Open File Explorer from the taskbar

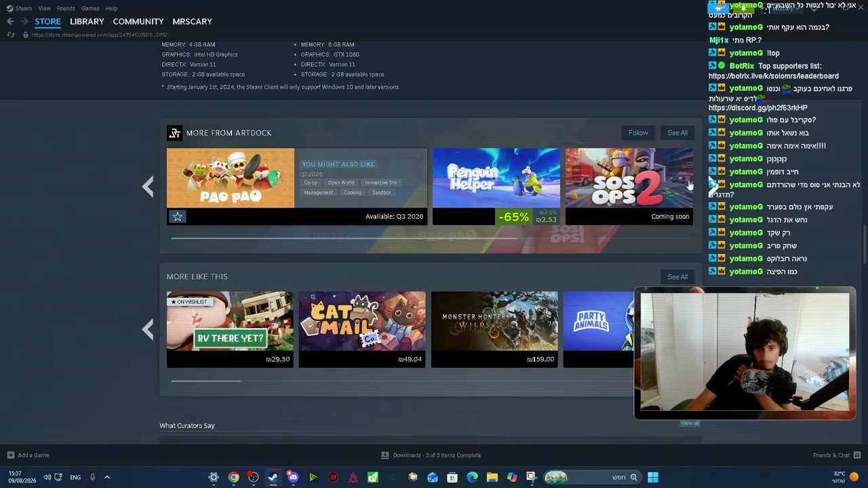[492, 477]
